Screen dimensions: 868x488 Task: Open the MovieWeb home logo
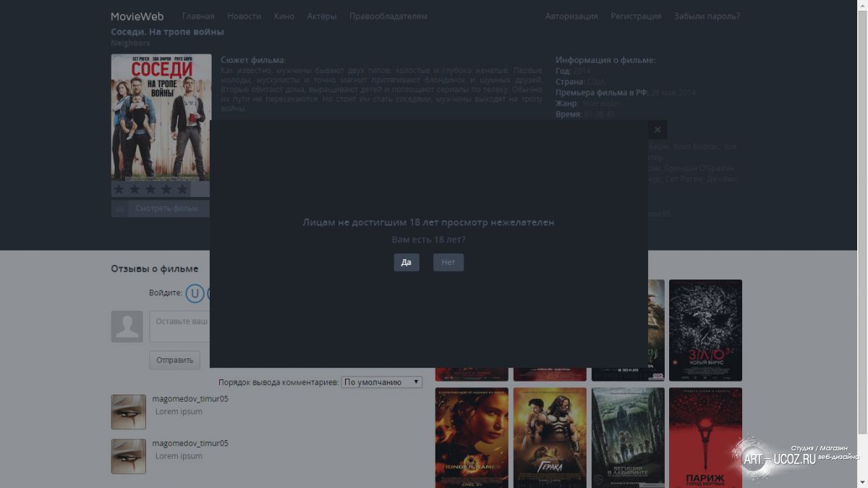click(137, 16)
